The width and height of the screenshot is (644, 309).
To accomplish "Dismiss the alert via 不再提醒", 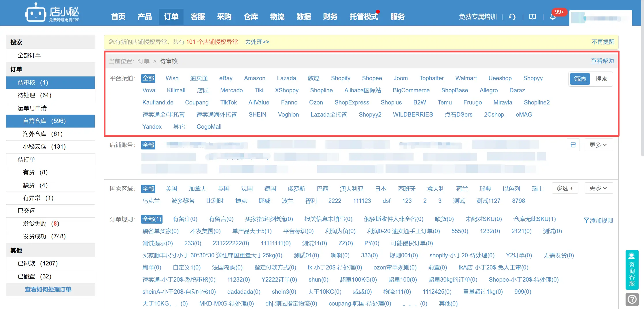I will point(603,42).
